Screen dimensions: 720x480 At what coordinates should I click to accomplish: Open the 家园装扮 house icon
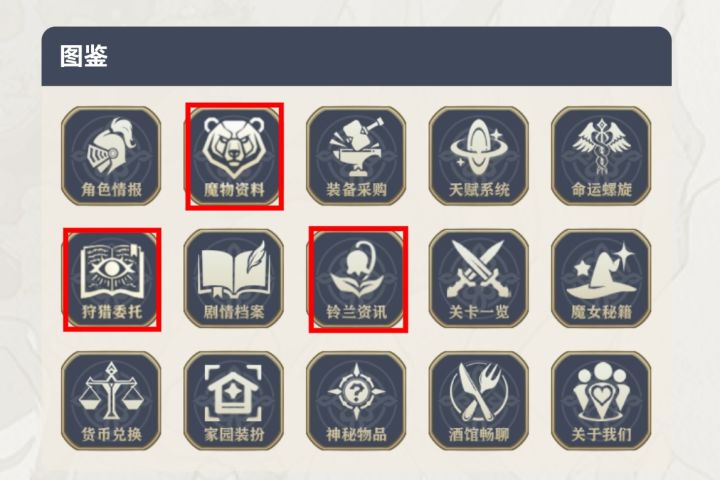click(234, 401)
